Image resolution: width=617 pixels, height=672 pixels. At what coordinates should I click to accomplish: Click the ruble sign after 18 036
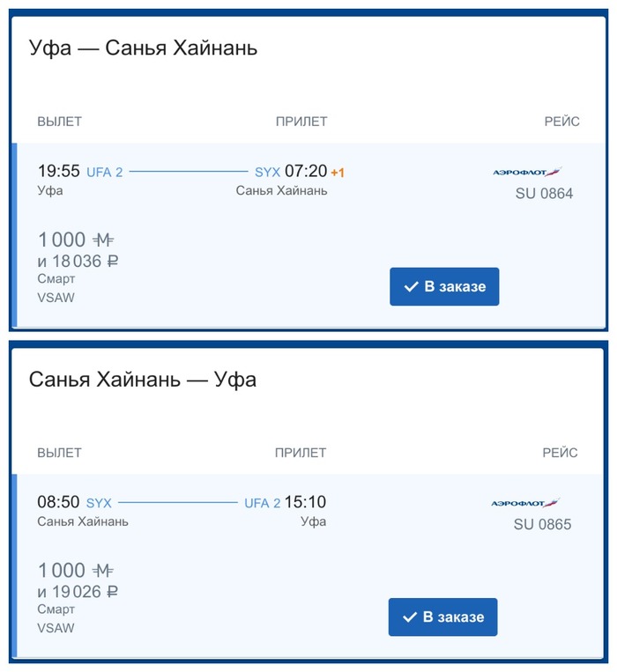click(x=112, y=261)
